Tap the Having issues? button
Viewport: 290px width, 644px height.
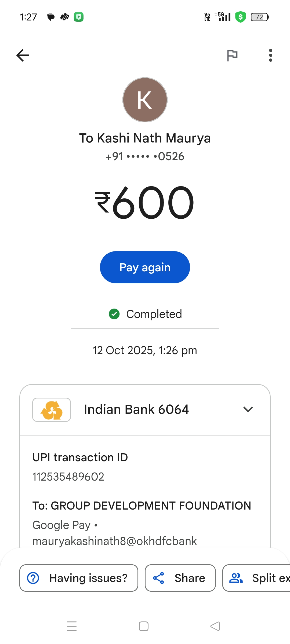[x=79, y=578]
